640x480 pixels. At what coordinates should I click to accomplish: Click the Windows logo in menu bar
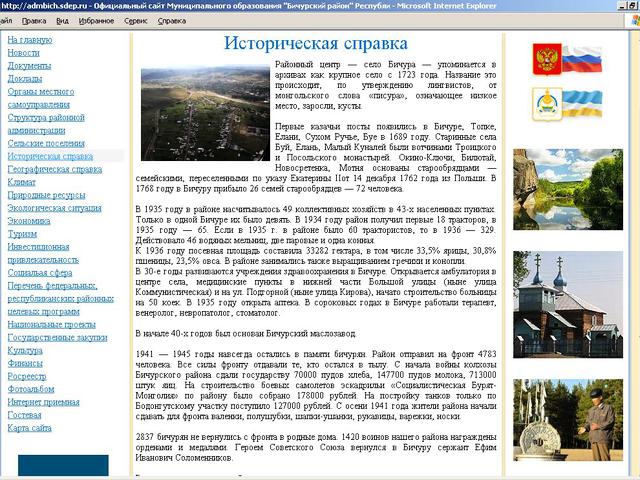[x=635, y=20]
